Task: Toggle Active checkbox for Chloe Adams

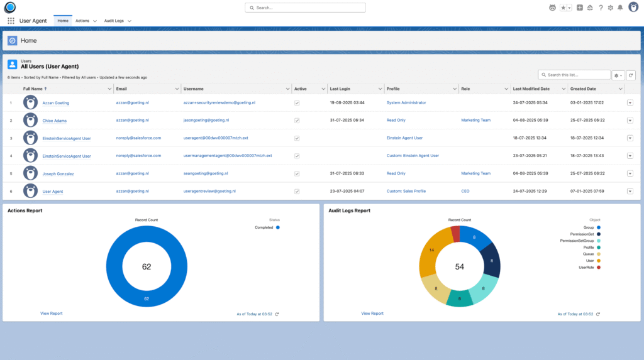Action: coord(297,120)
